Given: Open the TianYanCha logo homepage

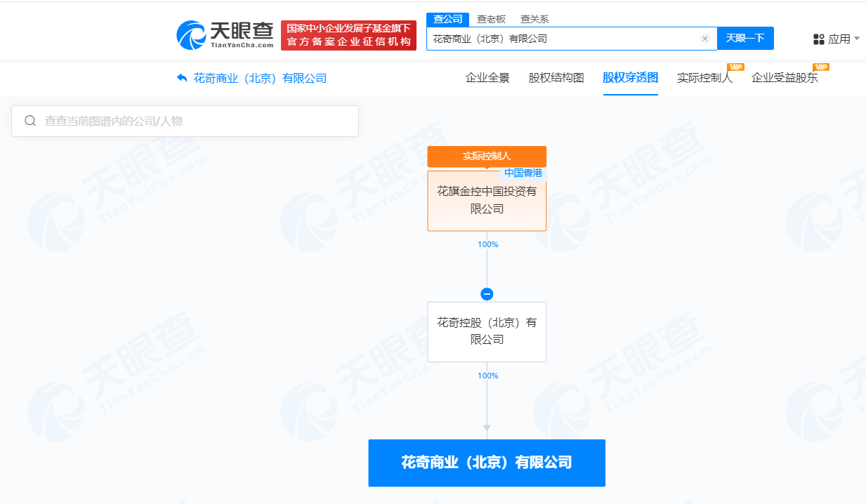Looking at the screenshot, I should coord(225,34).
